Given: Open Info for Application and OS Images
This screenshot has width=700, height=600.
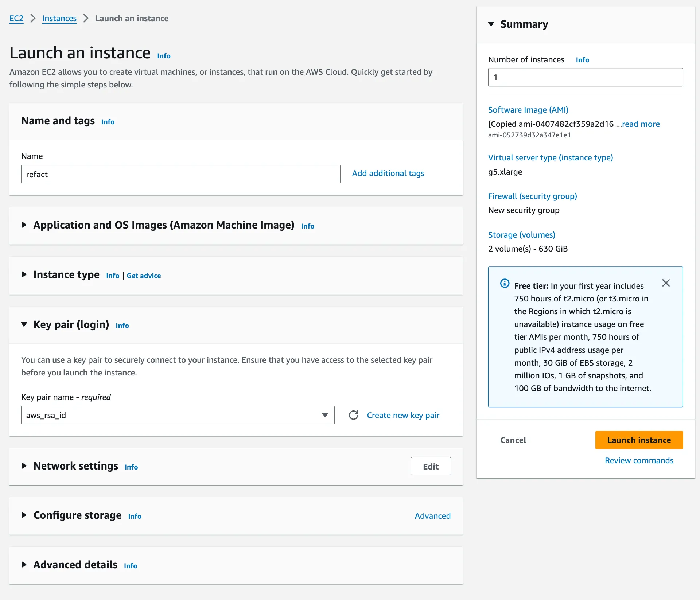Looking at the screenshot, I should [308, 226].
